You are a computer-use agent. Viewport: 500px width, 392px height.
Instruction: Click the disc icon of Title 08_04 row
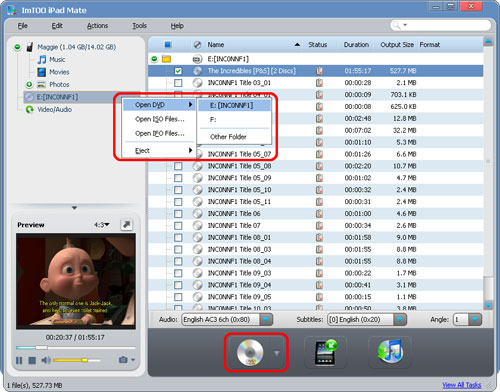198,261
